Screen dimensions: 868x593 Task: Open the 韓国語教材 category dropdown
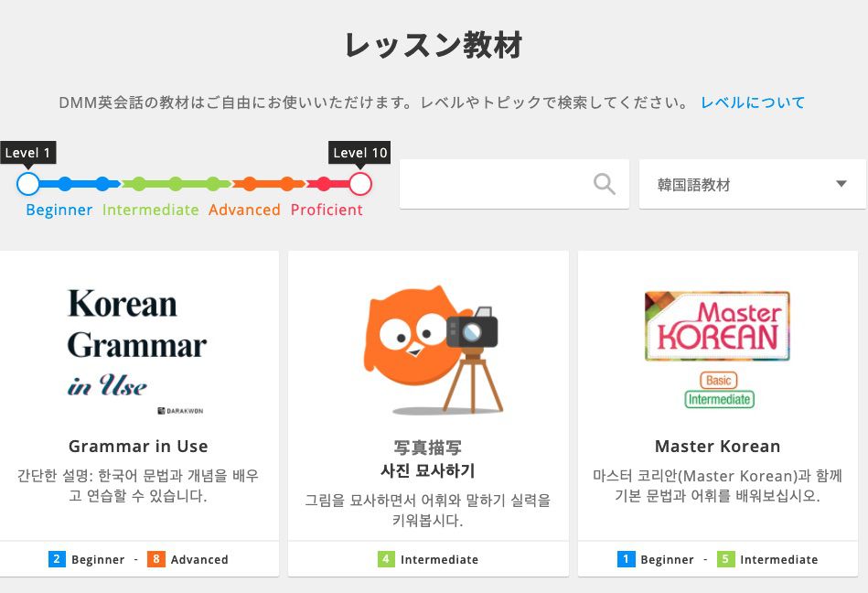(x=753, y=184)
